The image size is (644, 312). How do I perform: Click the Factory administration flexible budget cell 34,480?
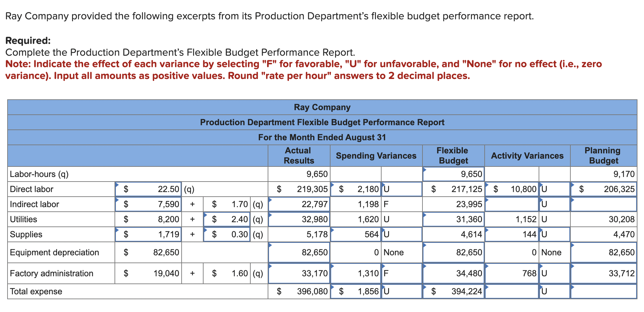coord(453,273)
